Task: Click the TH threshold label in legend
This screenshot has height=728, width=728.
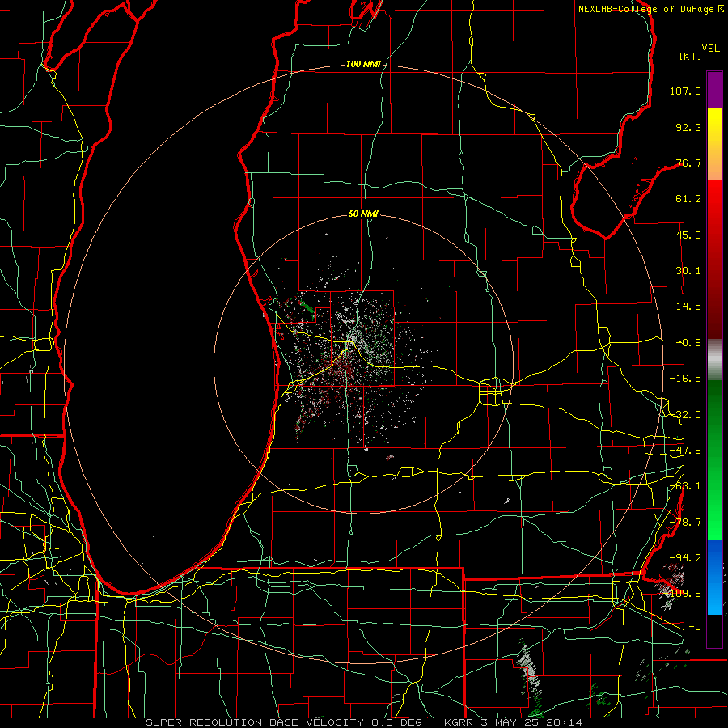Action: tap(695, 630)
